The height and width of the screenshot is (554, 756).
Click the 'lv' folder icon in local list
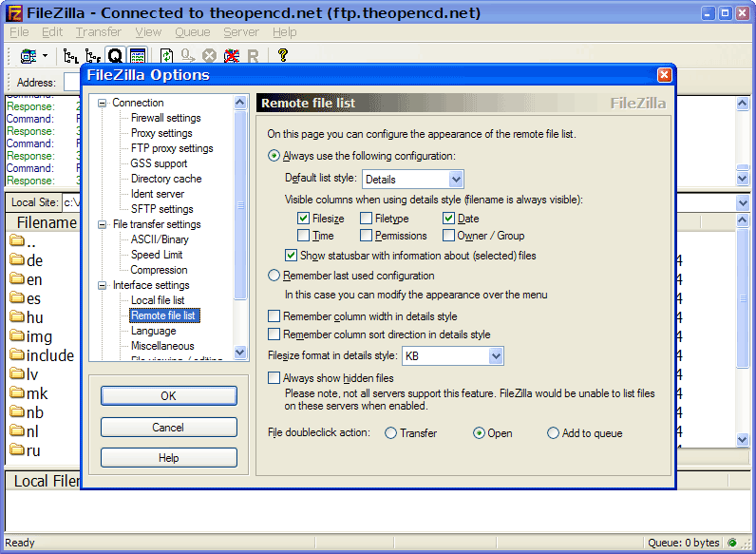pos(17,373)
